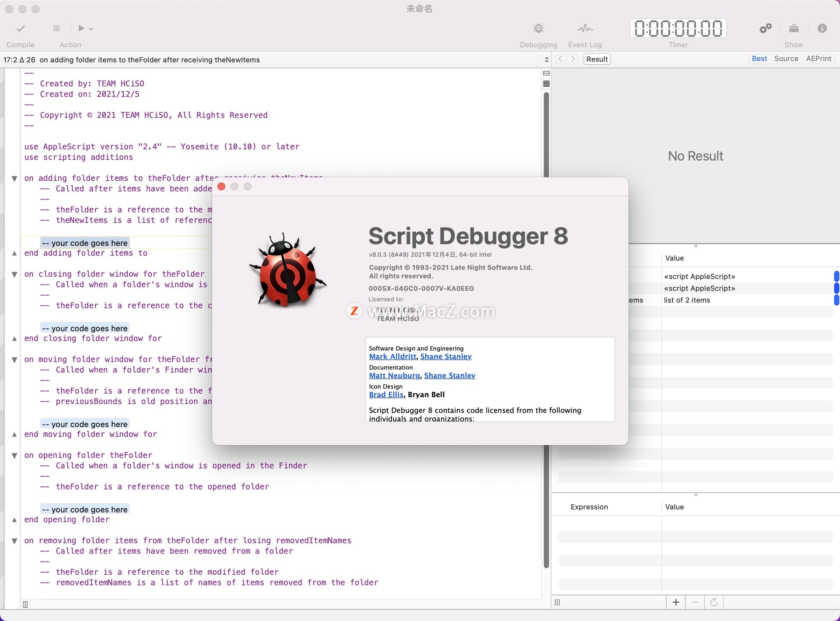Select the 'list of 2 items' value
The image size is (840, 621).
point(687,300)
